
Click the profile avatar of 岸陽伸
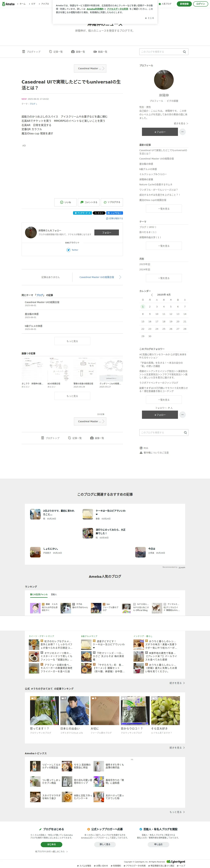coord(164,80)
